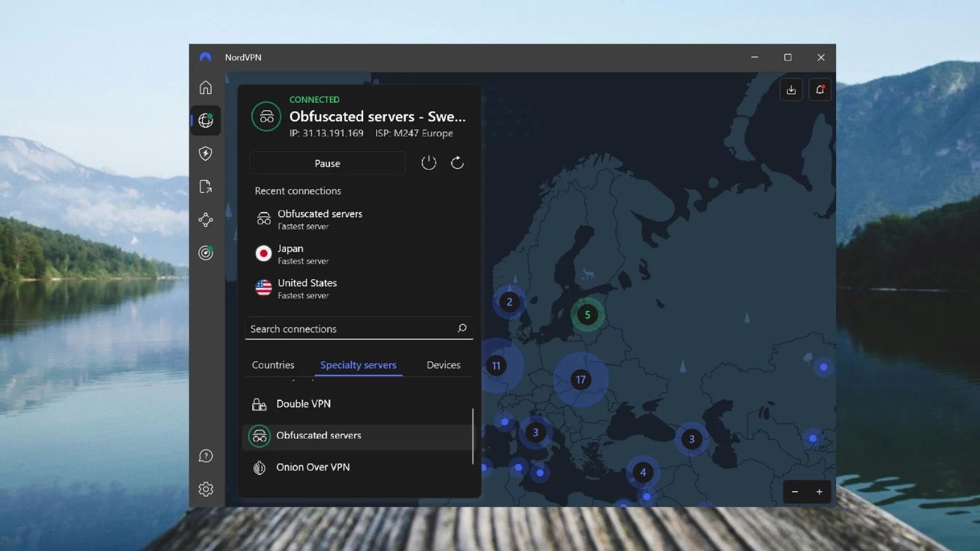Click the downloads icon top right
This screenshot has width=980, height=551.
point(791,89)
